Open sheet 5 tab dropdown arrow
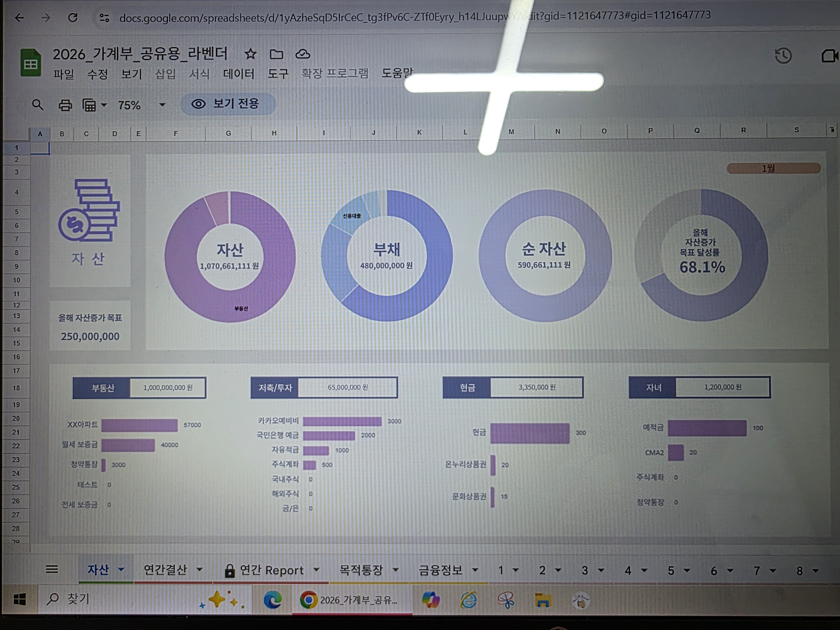This screenshot has width=840, height=630. tap(686, 570)
